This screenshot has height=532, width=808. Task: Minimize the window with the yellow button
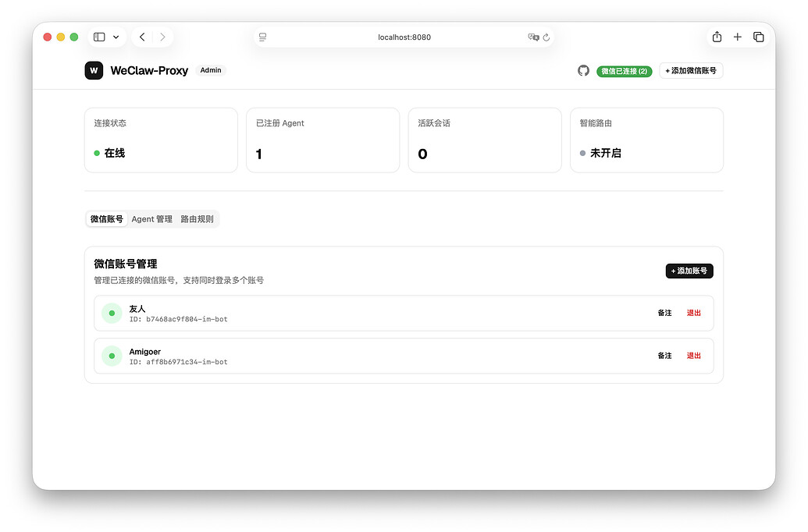tap(60, 37)
